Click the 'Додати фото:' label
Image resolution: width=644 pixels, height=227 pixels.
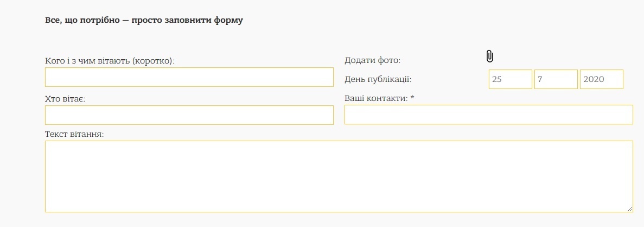(373, 60)
